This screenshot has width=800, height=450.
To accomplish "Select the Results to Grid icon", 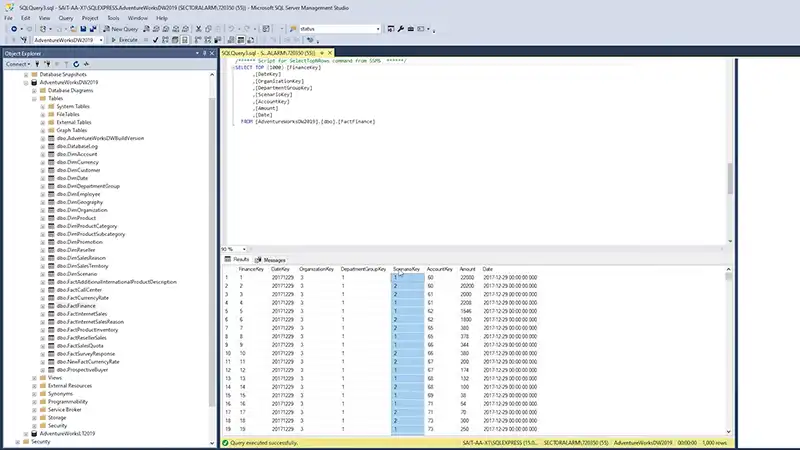I will [x=241, y=40].
